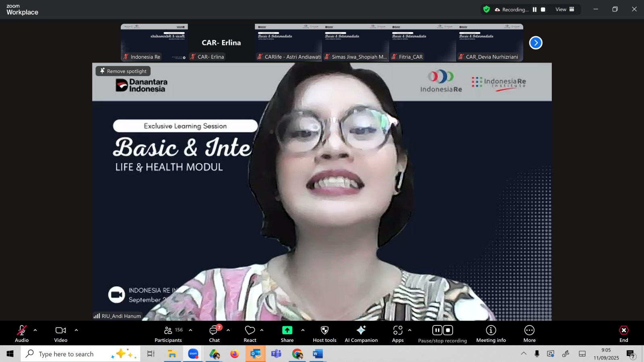Open the Chat panel

coord(214,333)
